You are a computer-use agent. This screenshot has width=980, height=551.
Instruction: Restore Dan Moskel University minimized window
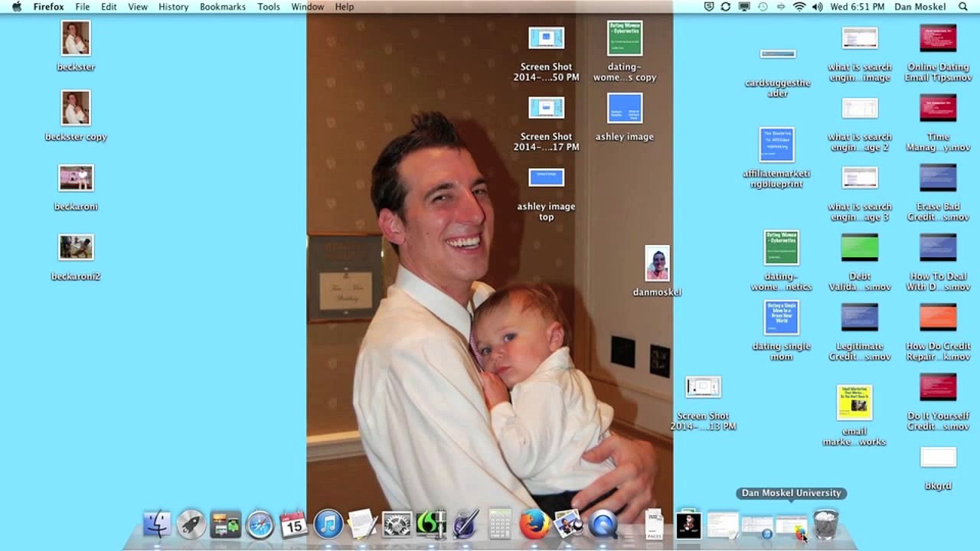tap(792, 526)
